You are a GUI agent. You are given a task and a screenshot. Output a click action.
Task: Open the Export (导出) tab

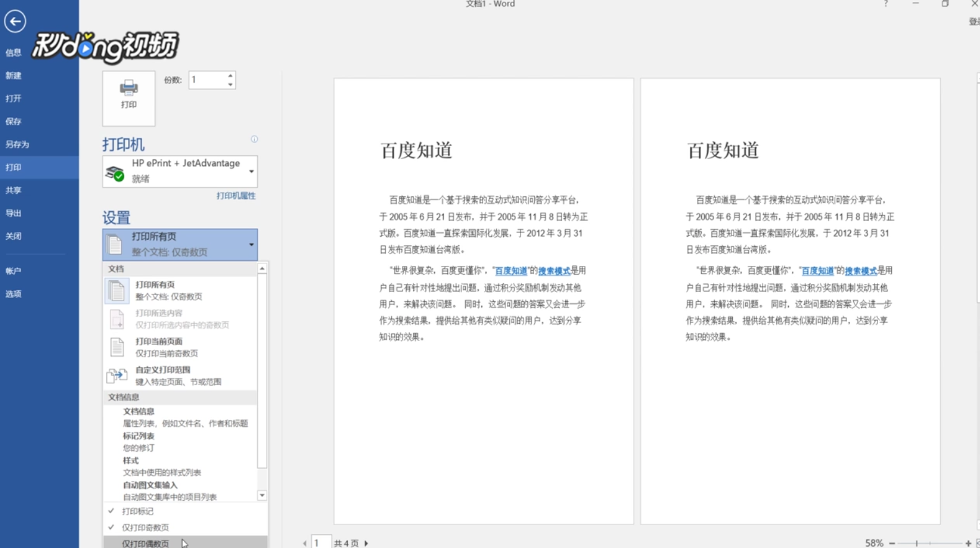pyautogui.click(x=39, y=214)
